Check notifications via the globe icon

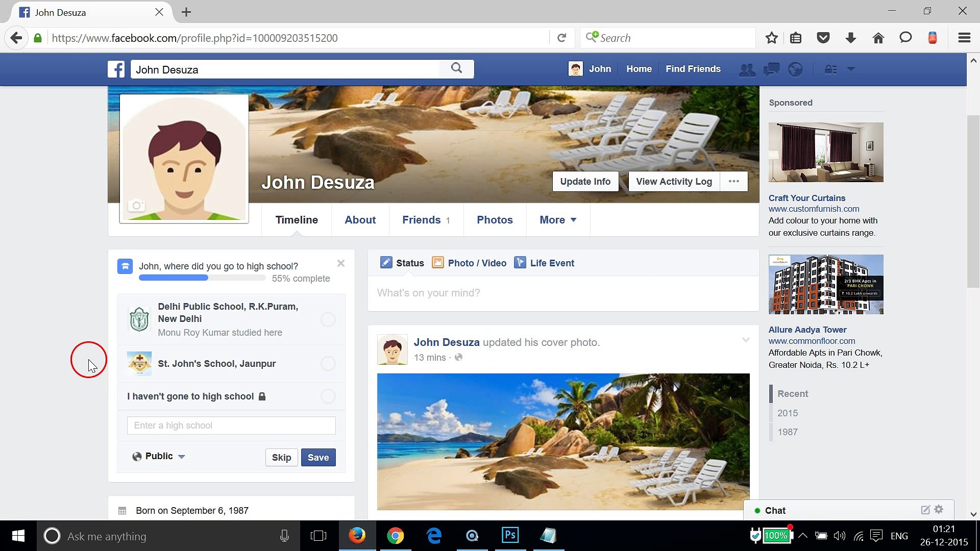click(x=796, y=69)
